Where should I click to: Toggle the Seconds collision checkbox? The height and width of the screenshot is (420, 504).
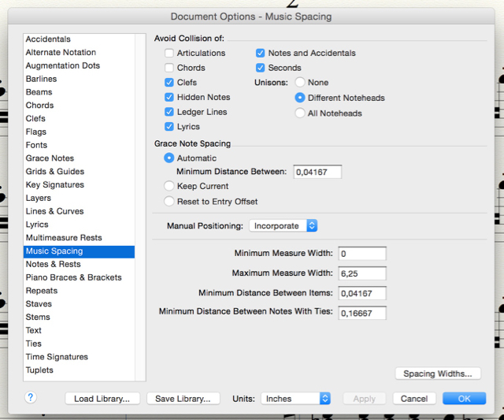click(x=261, y=68)
